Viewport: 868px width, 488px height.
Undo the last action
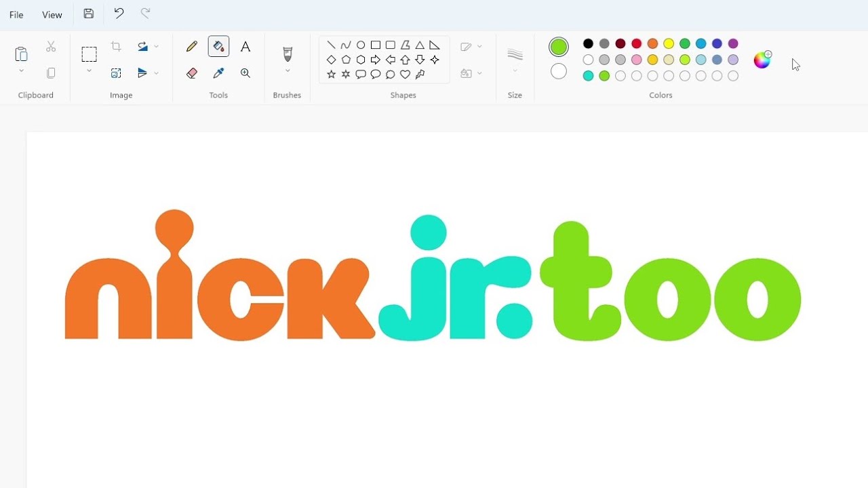[119, 14]
